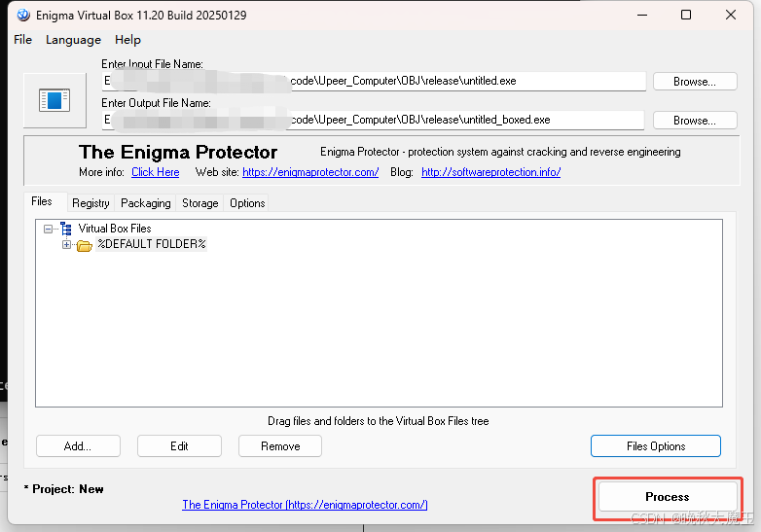Browse for the output file

click(695, 121)
